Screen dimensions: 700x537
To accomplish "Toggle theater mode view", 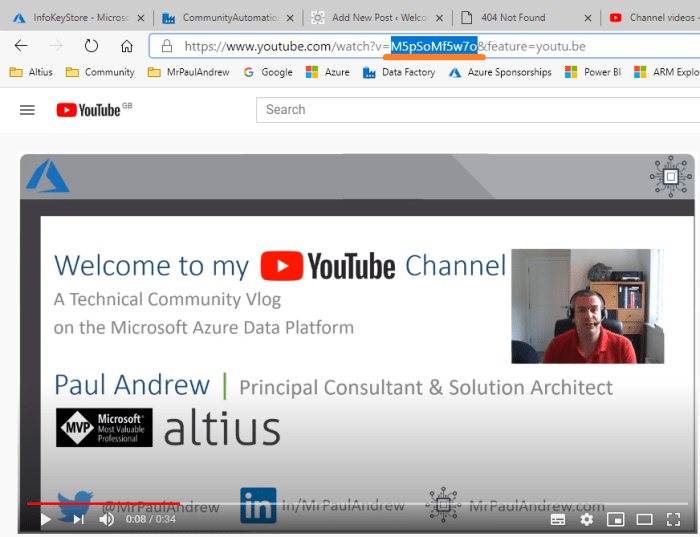I will coord(645,519).
